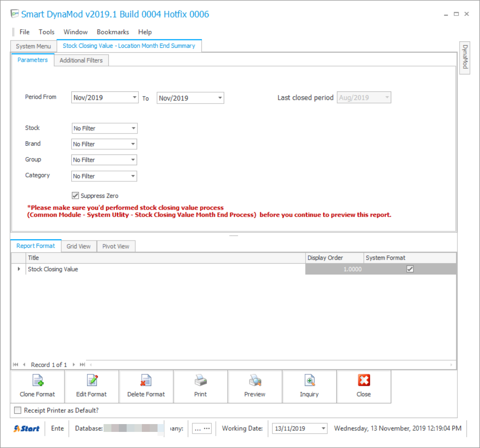480x448 pixels.
Task: Open the Group filter dropdown
Action: (x=133, y=160)
